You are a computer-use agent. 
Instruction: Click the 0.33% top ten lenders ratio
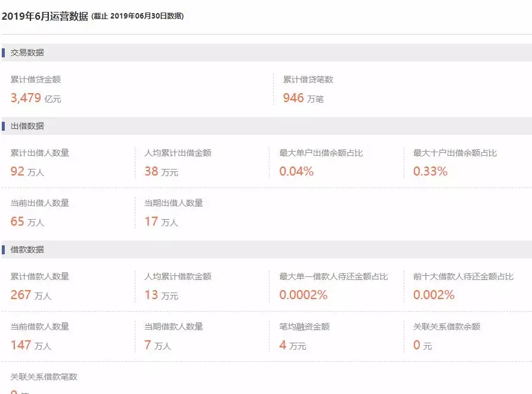coord(430,172)
